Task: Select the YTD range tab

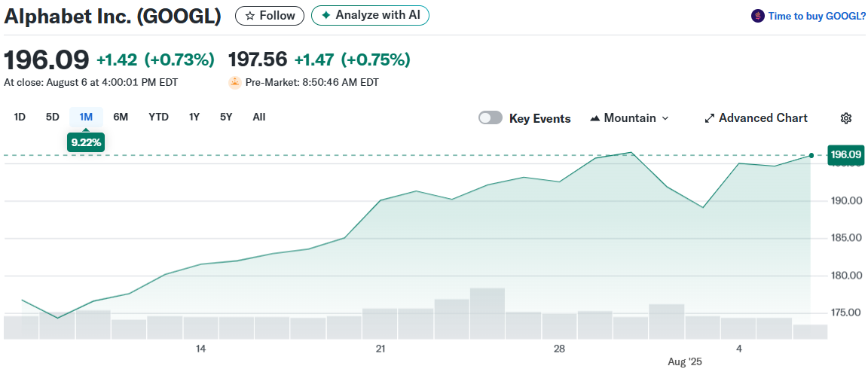Action: coord(158,117)
